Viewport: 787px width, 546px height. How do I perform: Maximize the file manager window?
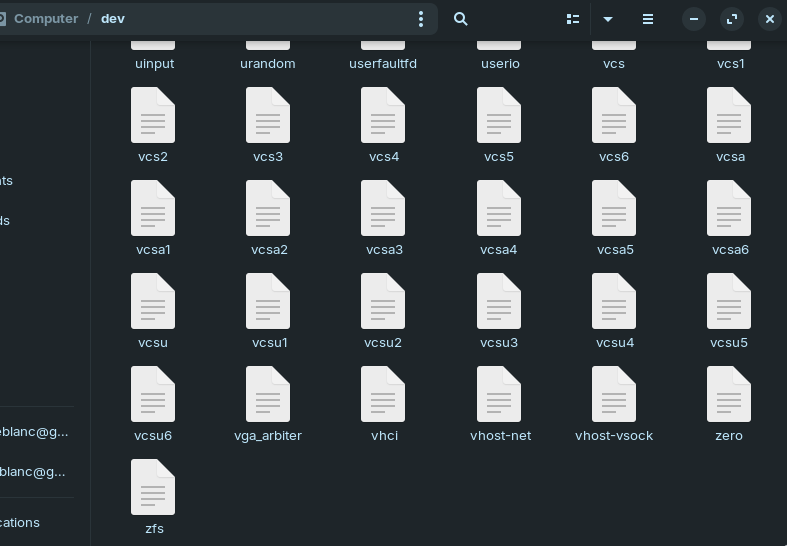732,19
